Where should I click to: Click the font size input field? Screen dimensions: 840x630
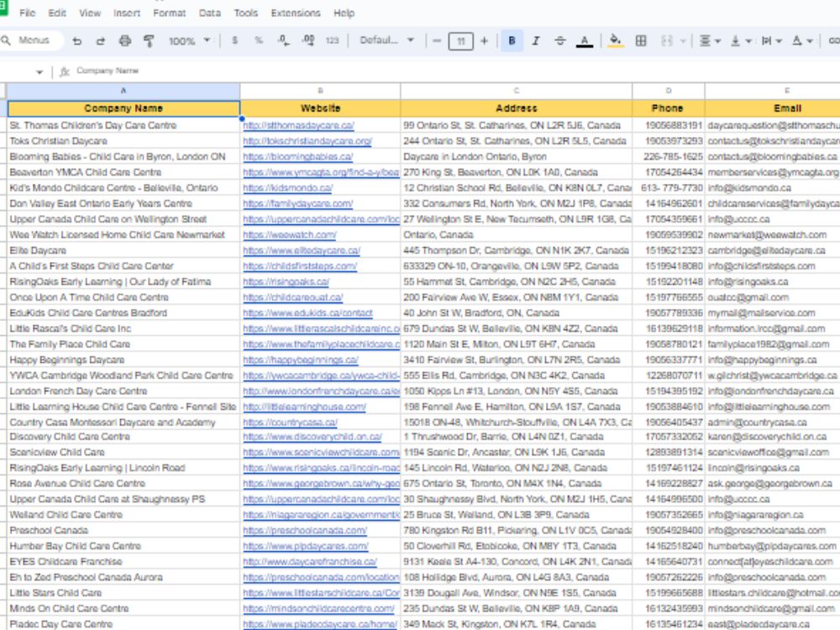point(460,40)
